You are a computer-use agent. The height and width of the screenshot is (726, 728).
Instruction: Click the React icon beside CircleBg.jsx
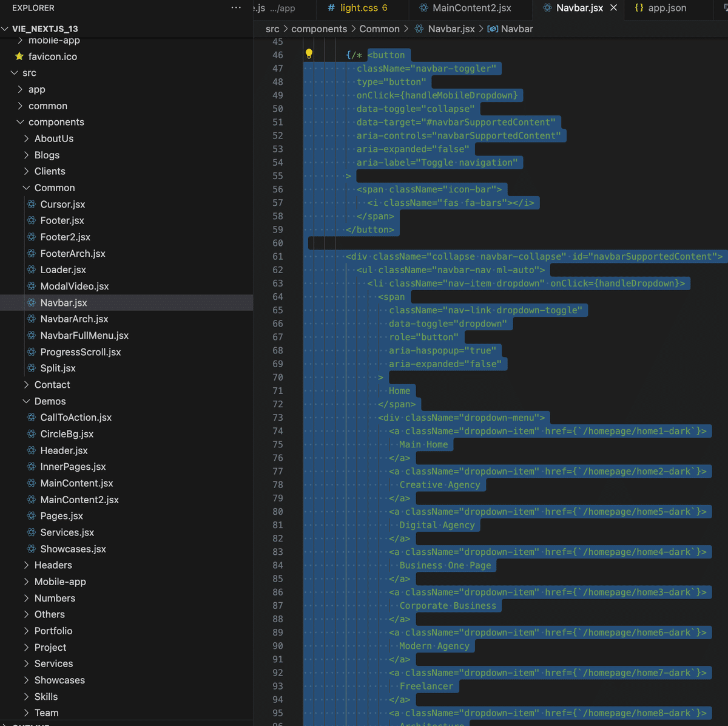tap(32, 433)
